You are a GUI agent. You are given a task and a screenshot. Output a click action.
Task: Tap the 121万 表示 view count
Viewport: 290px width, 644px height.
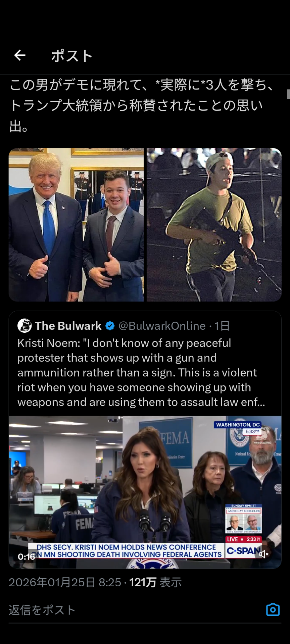coord(155,582)
